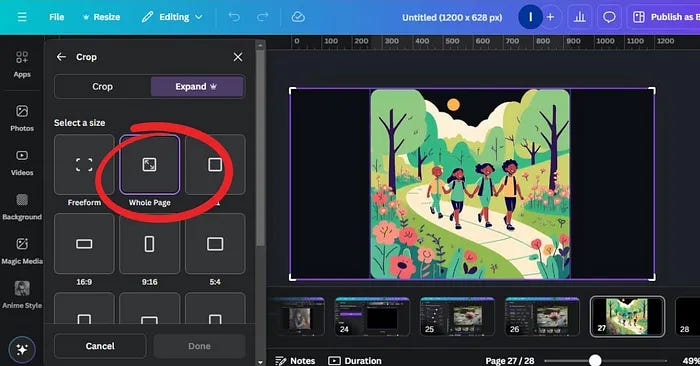The image size is (700, 366).
Task: Redo the last action
Action: [262, 17]
